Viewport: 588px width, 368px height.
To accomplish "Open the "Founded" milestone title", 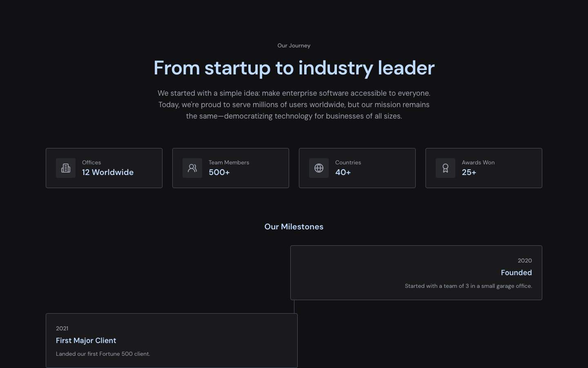I will coord(516,273).
